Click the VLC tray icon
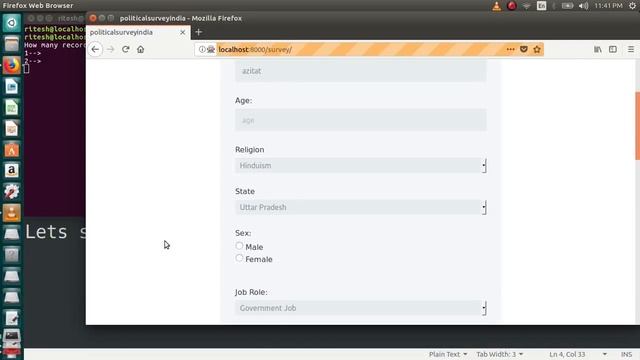 point(496,6)
